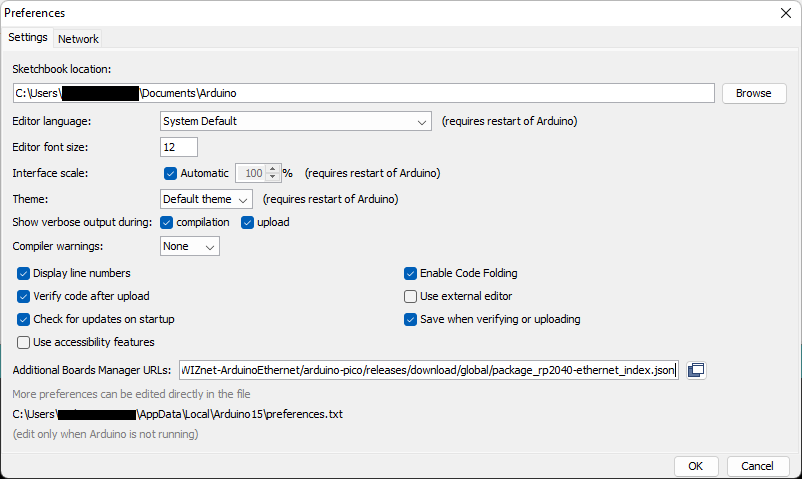This screenshot has width=802, height=479.
Task: Expand the Theme dropdown
Action: coord(207,199)
